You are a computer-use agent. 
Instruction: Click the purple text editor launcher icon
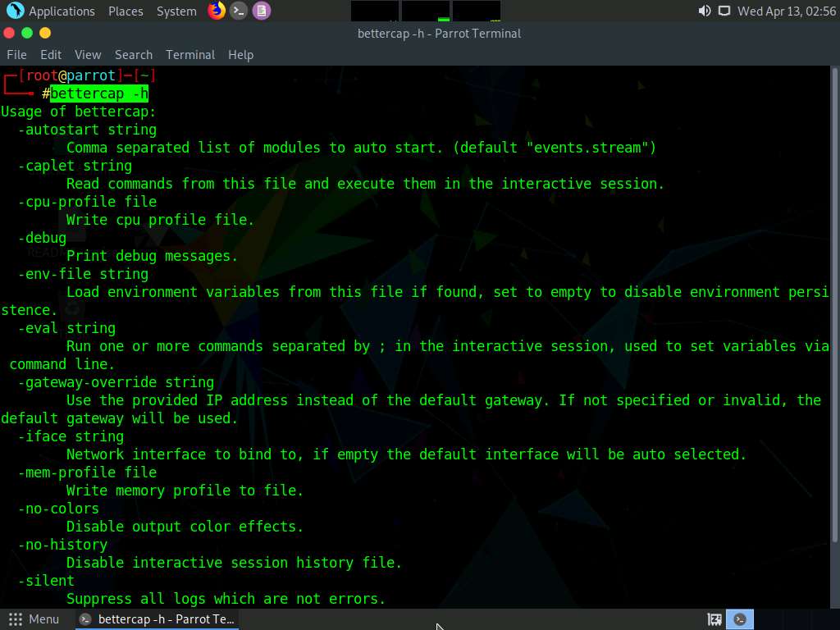pos(261,11)
